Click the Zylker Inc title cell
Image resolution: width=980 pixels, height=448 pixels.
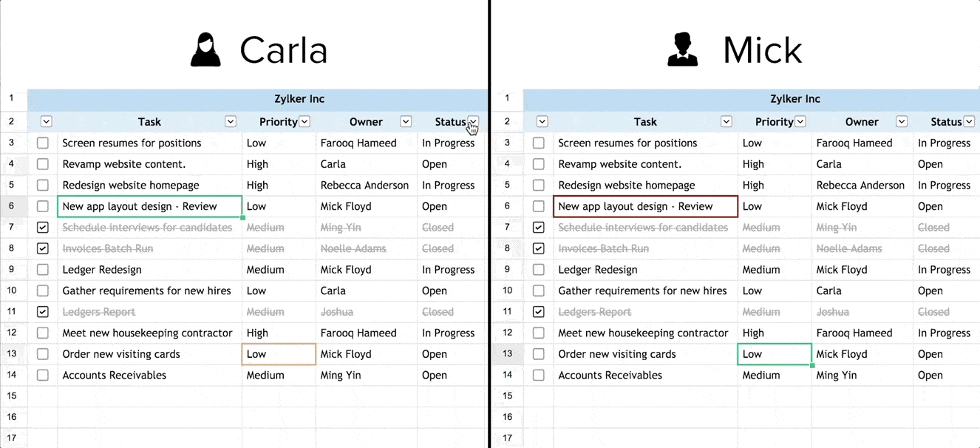pos(299,98)
